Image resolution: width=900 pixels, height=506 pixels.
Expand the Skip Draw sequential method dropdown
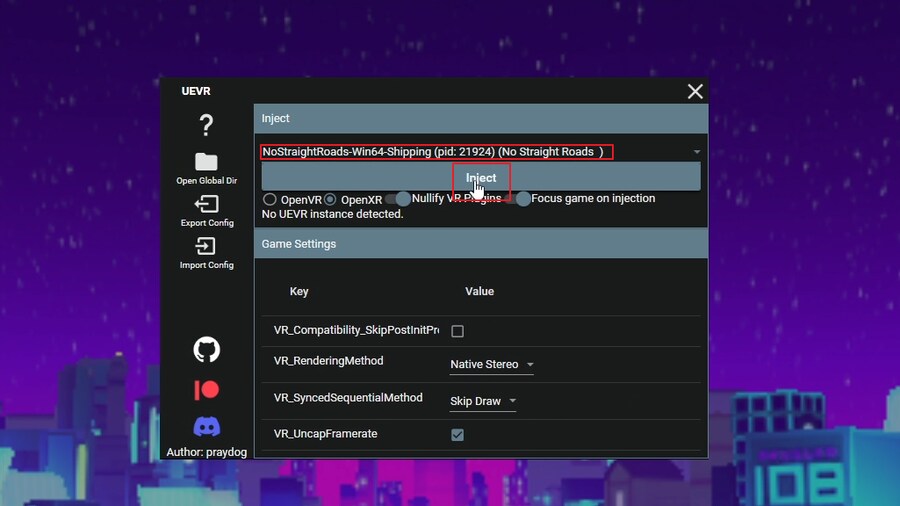(x=483, y=402)
